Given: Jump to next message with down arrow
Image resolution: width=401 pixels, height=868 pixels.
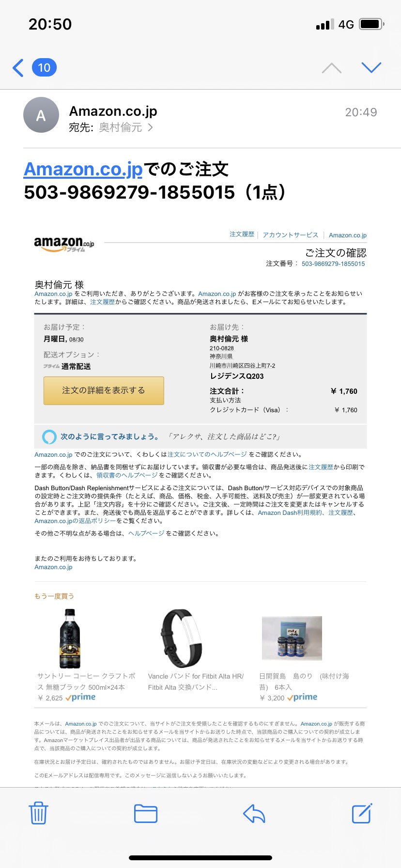Looking at the screenshot, I should pos(371,67).
